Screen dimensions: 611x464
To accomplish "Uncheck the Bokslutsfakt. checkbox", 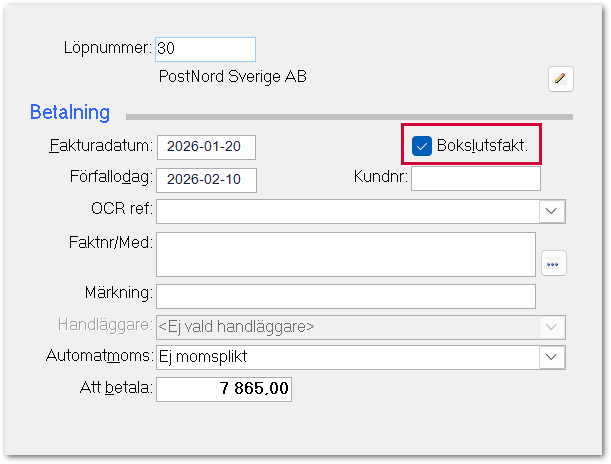I will (422, 147).
